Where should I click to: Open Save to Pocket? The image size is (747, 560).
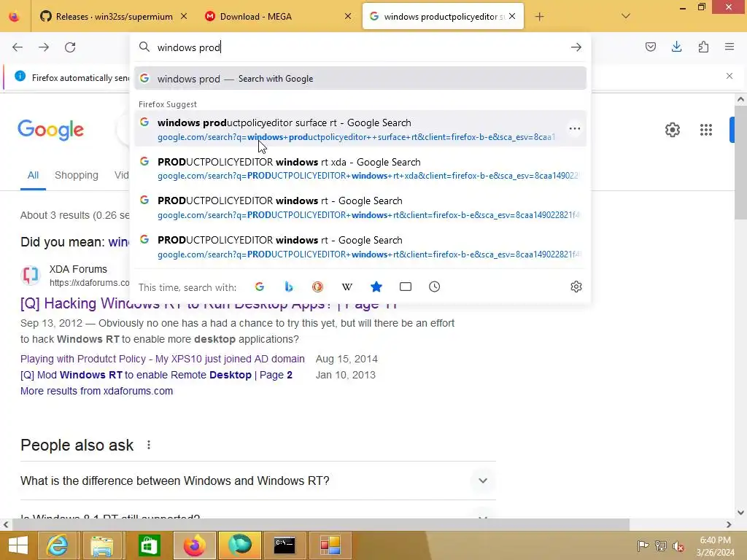[650, 47]
